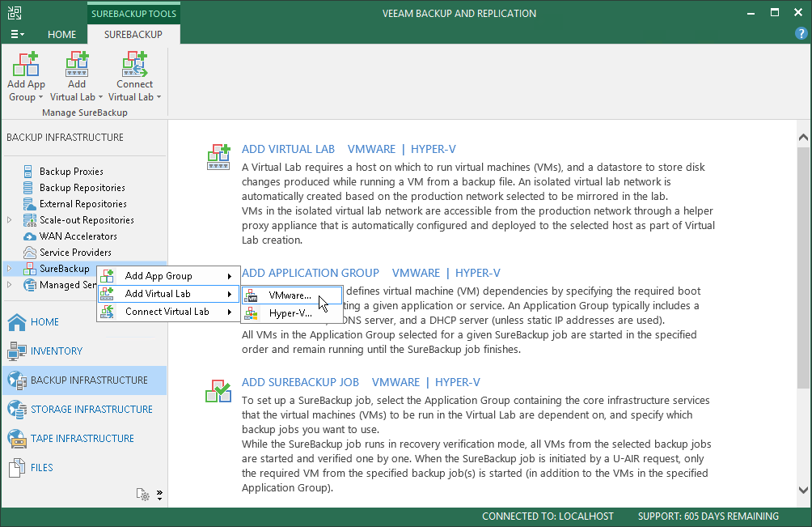Choose Hyper-V... from the submenu
This screenshot has height=527, width=812.
[292, 313]
